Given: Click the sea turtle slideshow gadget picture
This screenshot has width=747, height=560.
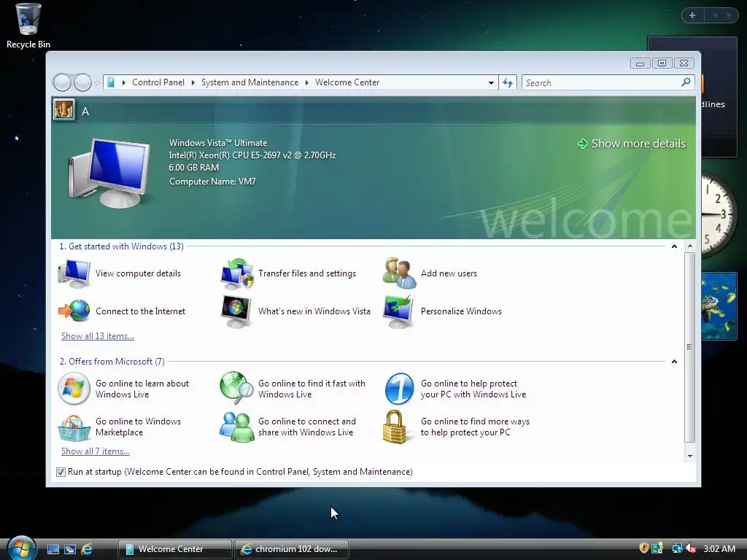Looking at the screenshot, I should point(719,306).
